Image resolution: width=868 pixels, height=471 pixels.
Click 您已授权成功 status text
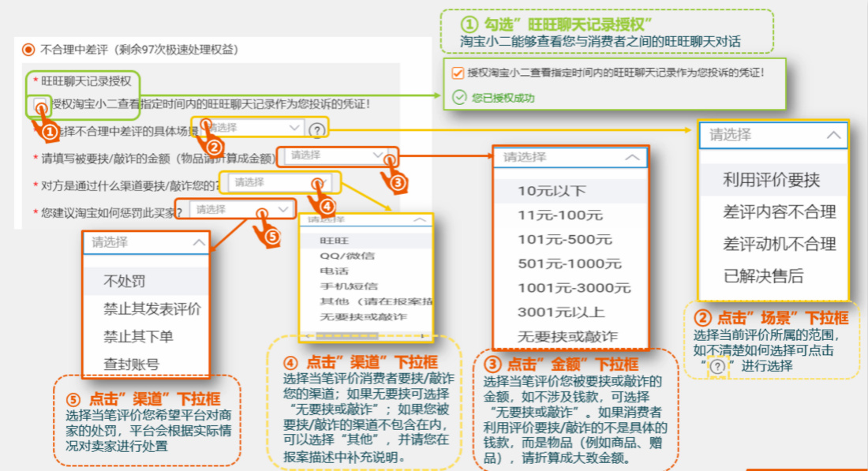coord(503,98)
